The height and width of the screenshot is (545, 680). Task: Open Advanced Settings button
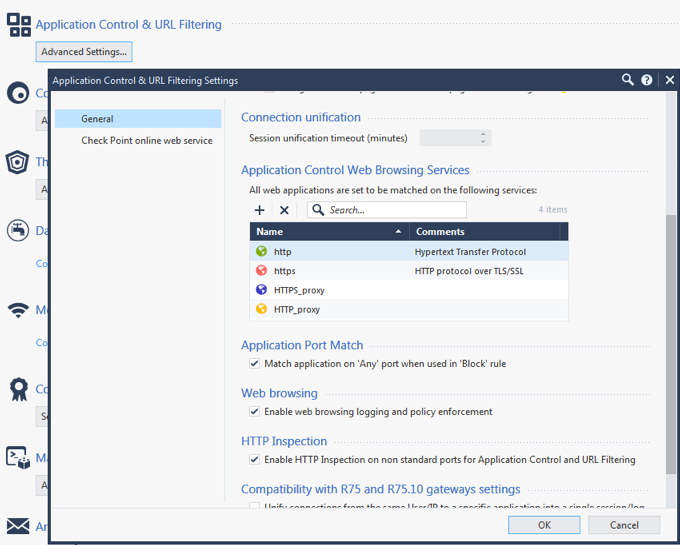(84, 52)
